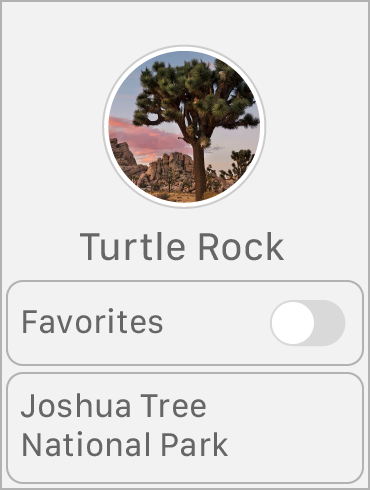Click the gray track of the Favorites toggle
The height and width of the screenshot is (490, 370).
(x=329, y=323)
